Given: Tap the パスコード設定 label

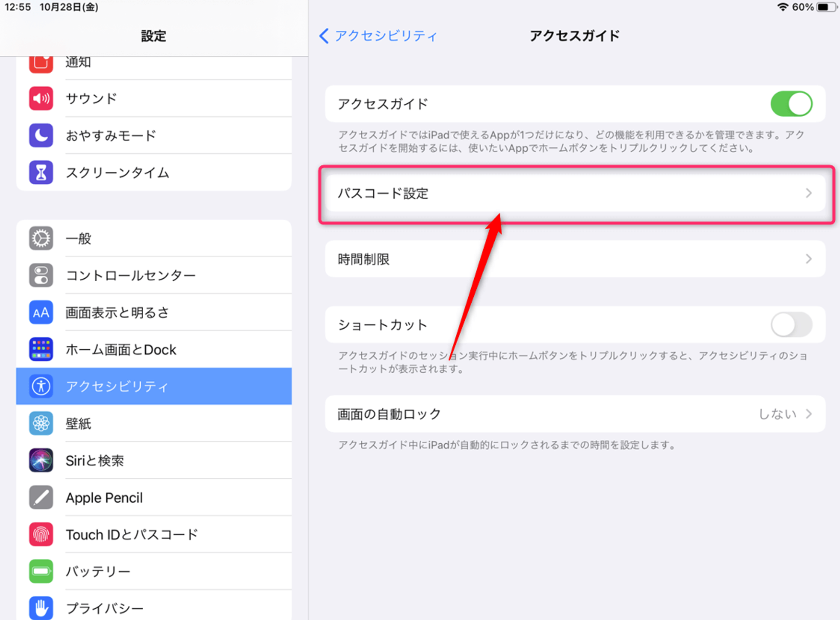Looking at the screenshot, I should 383,194.
